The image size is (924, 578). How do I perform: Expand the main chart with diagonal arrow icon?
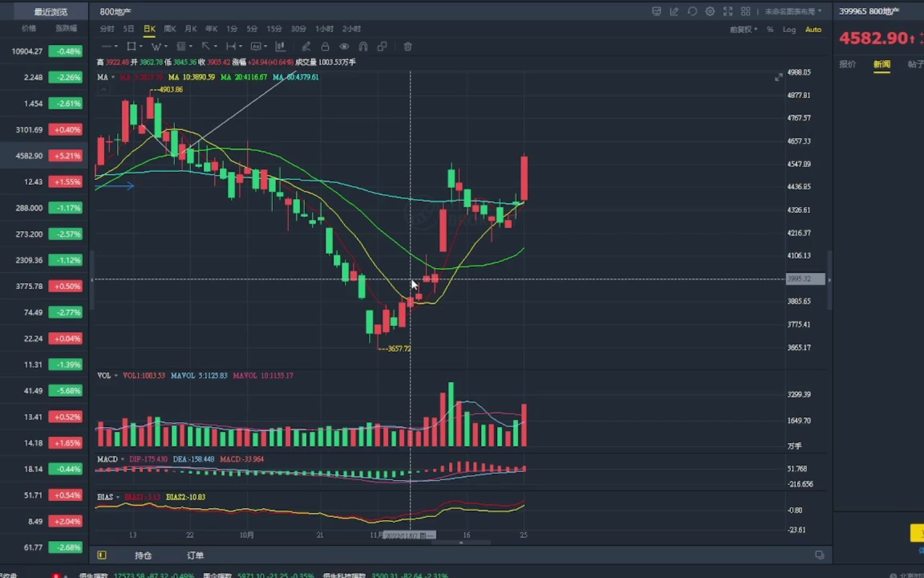(x=779, y=78)
